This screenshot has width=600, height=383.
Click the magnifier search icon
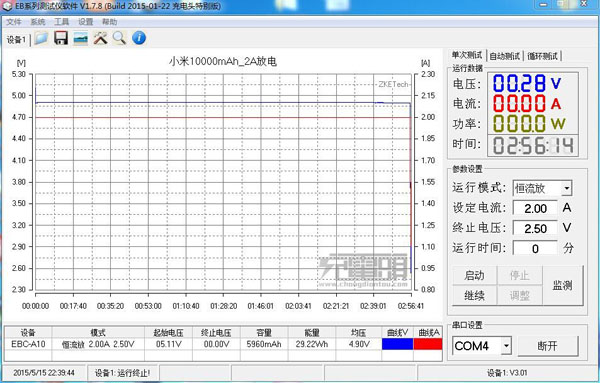119,38
